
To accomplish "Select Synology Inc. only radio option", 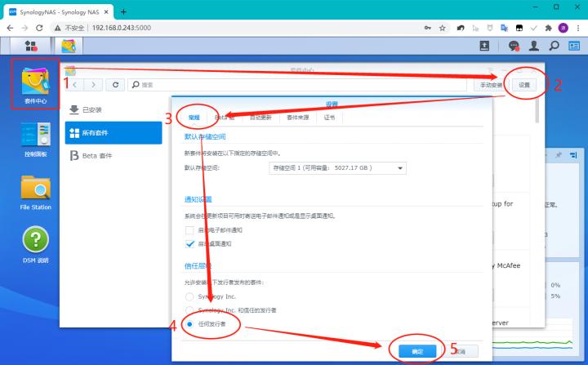I will [x=189, y=296].
